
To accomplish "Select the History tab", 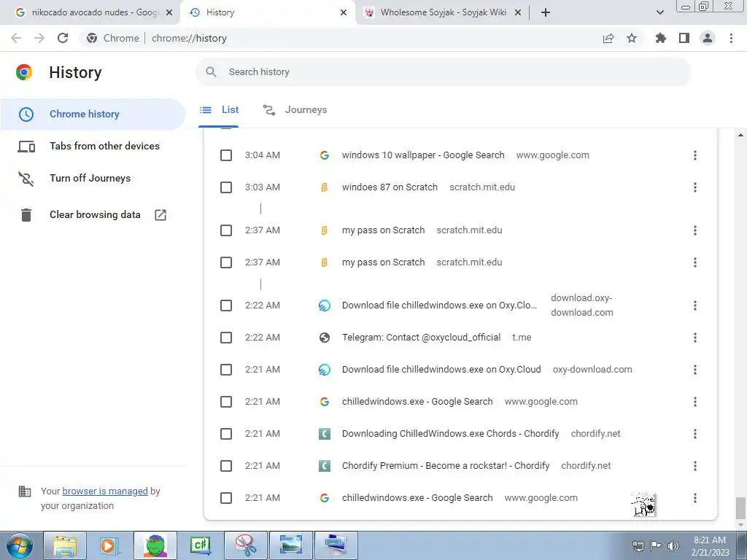I will 268,12.
